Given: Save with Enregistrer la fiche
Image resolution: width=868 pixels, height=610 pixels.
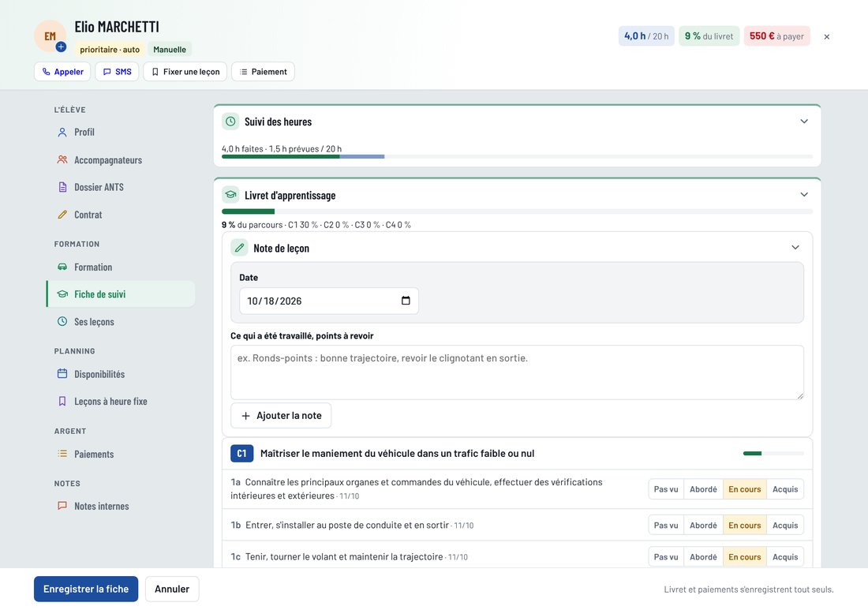Looking at the screenshot, I should (86, 589).
